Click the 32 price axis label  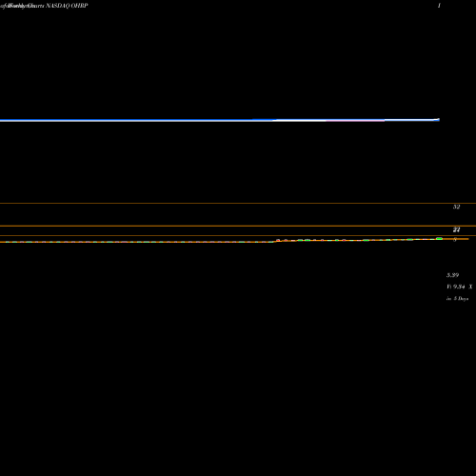[x=456, y=207]
